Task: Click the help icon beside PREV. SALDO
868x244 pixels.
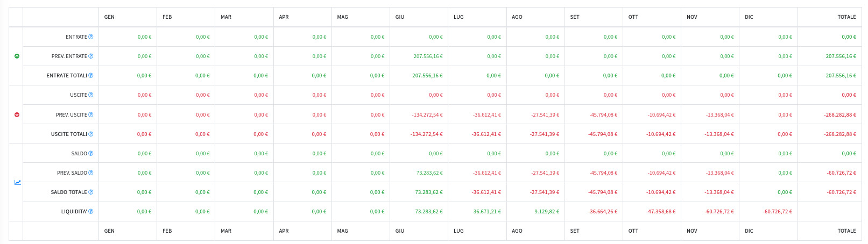Action: point(91,173)
